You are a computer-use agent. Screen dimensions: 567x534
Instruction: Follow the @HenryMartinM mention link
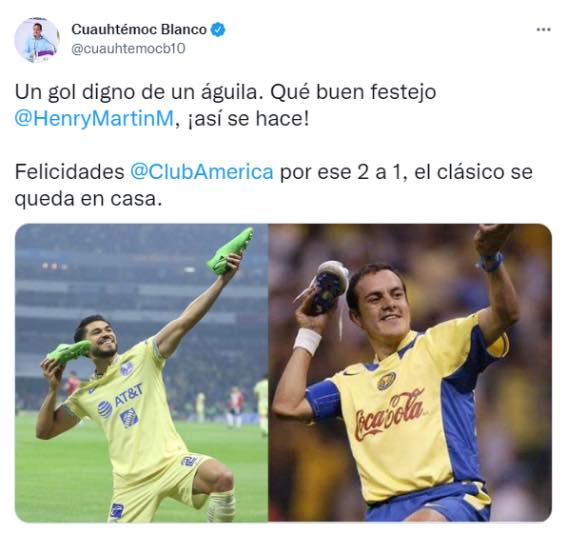point(94,119)
